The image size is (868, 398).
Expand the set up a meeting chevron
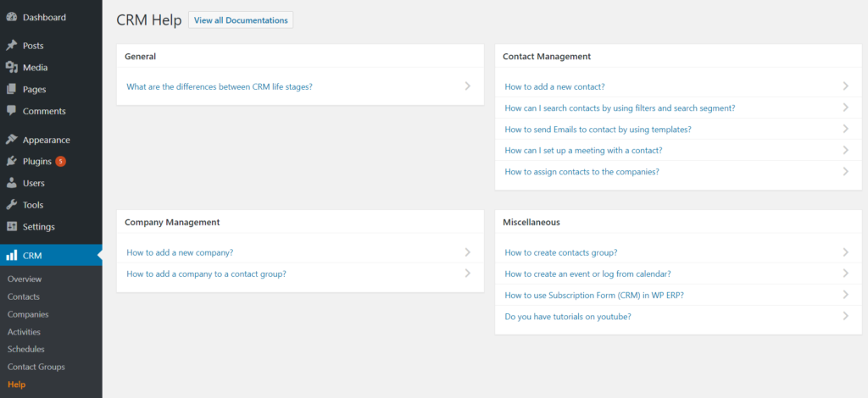(846, 150)
